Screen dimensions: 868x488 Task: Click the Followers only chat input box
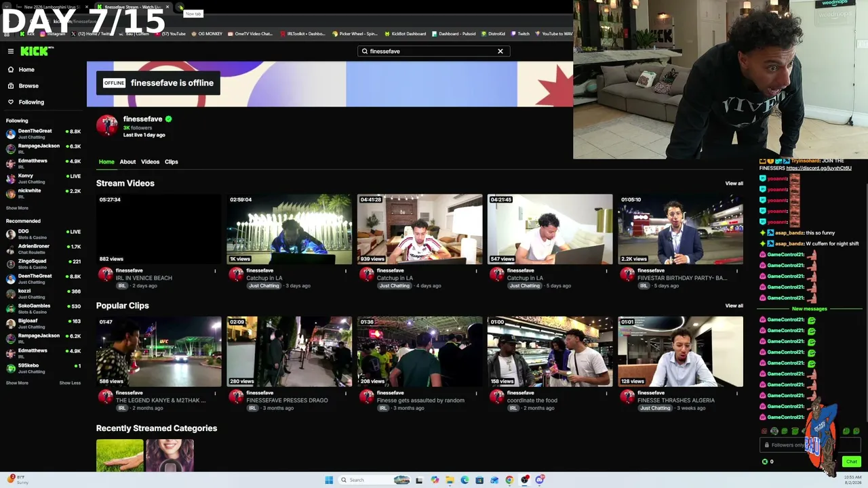coord(810,445)
